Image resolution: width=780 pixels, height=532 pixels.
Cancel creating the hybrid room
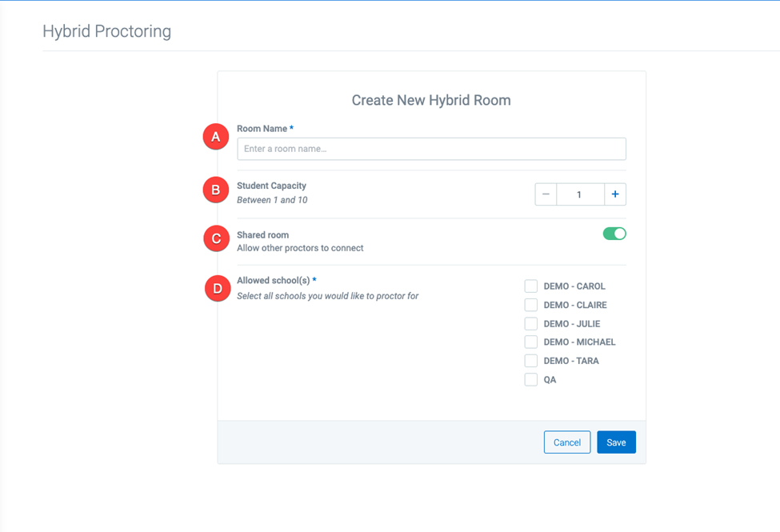[x=567, y=442]
